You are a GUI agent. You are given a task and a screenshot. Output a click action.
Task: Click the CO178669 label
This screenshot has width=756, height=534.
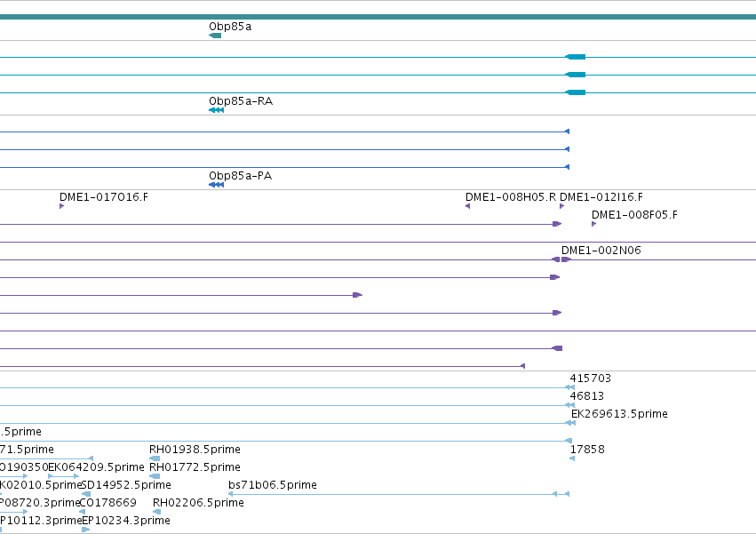108,503
